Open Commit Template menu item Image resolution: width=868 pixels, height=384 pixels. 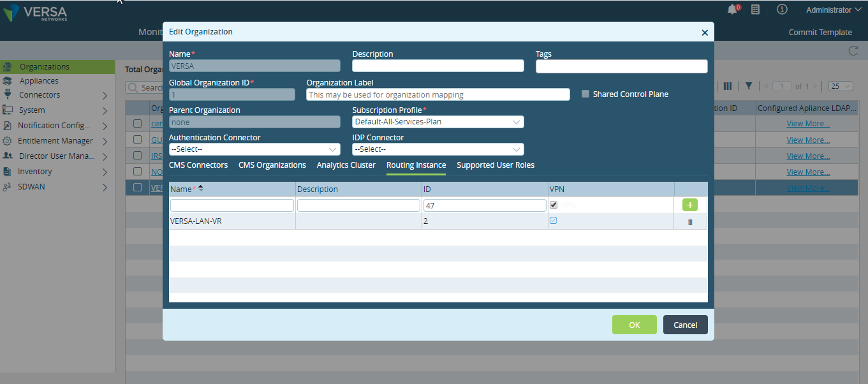click(x=820, y=33)
